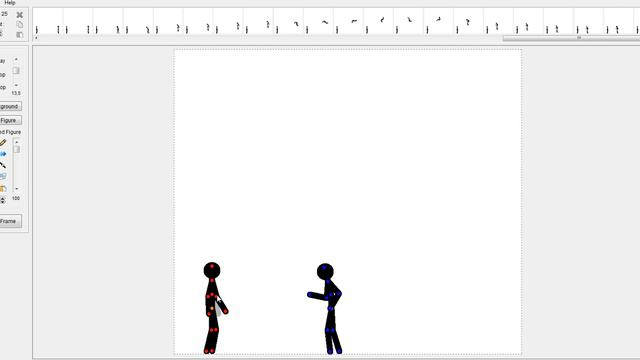Click the light blue overlapping squares icon
Image resolution: width=640 pixels, height=360 pixels.
coord(3,176)
